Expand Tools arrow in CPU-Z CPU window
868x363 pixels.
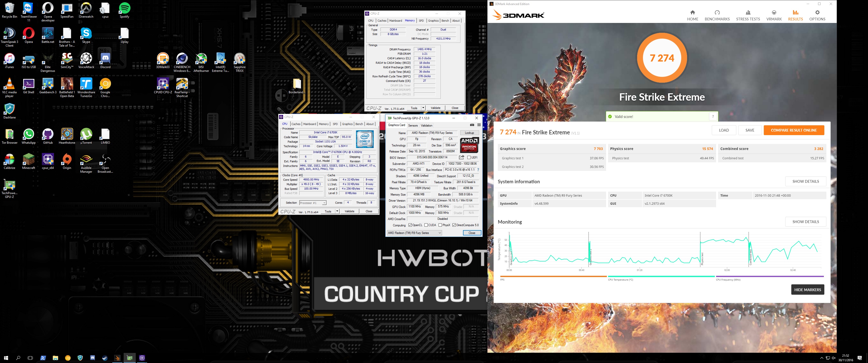point(337,211)
